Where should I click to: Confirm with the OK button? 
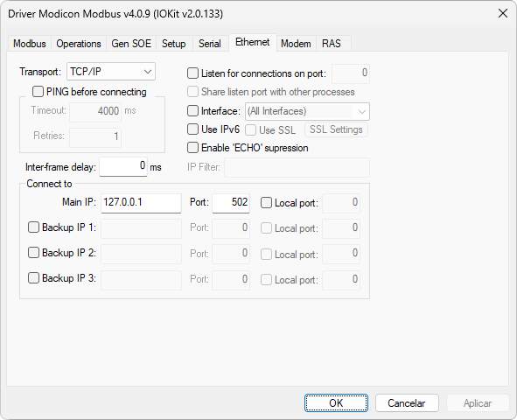[x=336, y=402]
